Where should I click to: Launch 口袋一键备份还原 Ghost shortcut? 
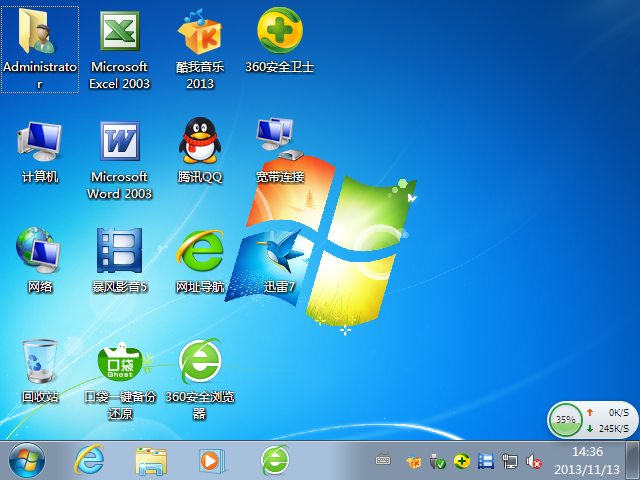click(119, 361)
